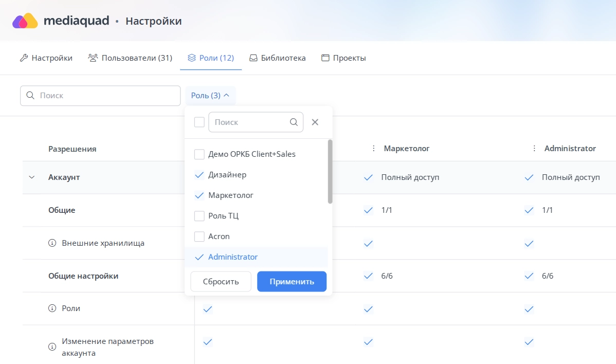Check the Acron checkbox

click(198, 236)
